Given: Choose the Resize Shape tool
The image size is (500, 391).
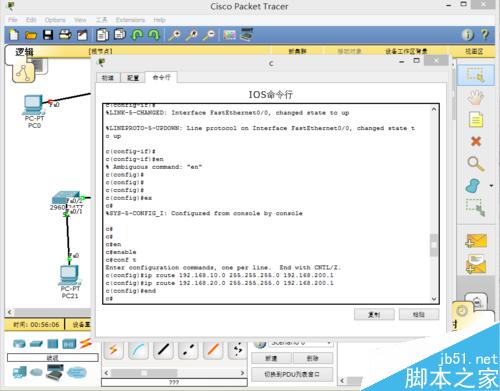Looking at the screenshot, I should pyautogui.click(x=475, y=207).
